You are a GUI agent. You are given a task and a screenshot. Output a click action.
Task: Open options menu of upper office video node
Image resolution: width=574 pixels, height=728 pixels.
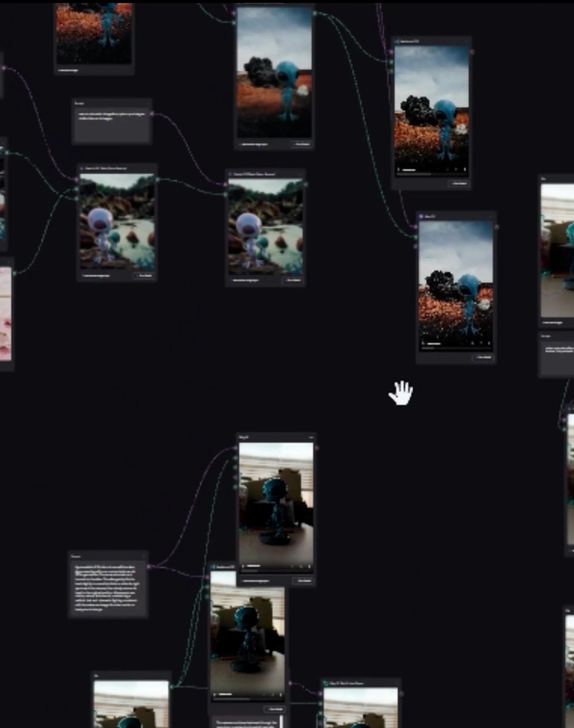(x=311, y=437)
